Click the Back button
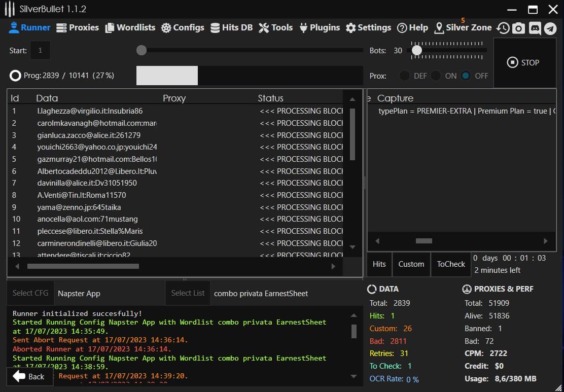564x392 pixels. tap(29, 376)
